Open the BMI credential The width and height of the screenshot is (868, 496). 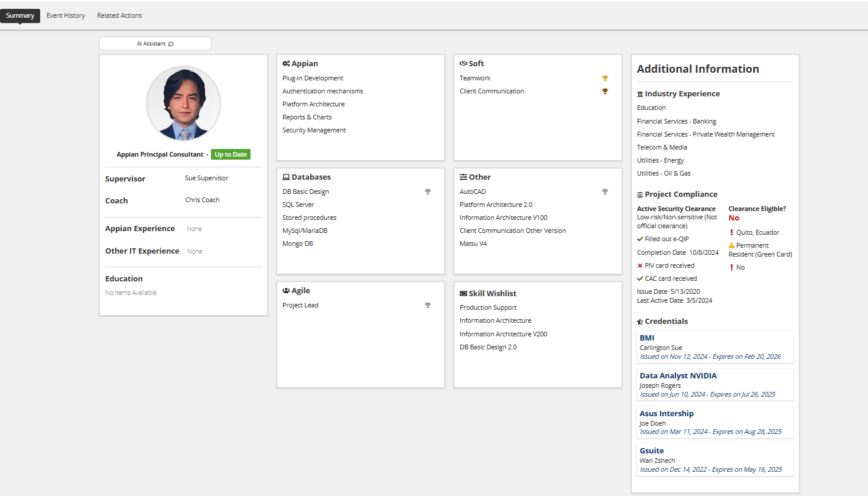(647, 338)
